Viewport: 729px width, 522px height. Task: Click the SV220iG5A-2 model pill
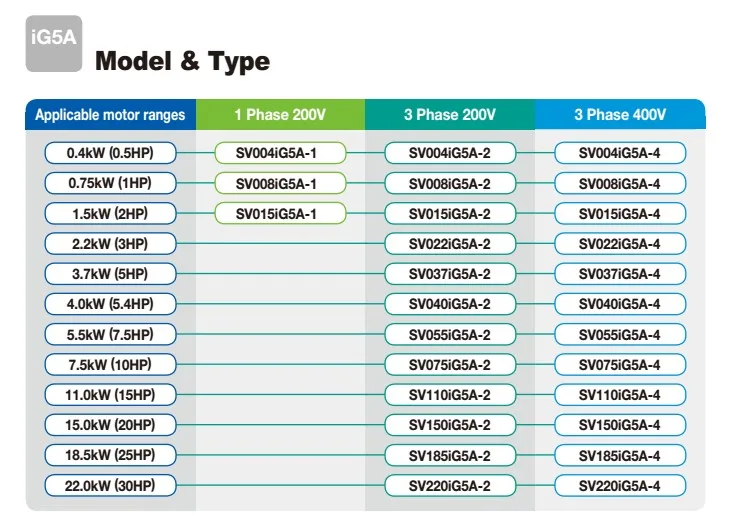(450, 486)
